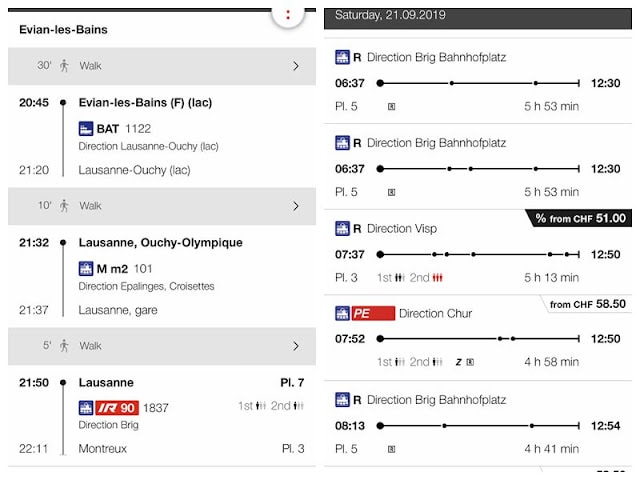This screenshot has width=640, height=480.
Task: Select the 06:37 first Brig Bahnhofplatz connection
Action: (478, 81)
